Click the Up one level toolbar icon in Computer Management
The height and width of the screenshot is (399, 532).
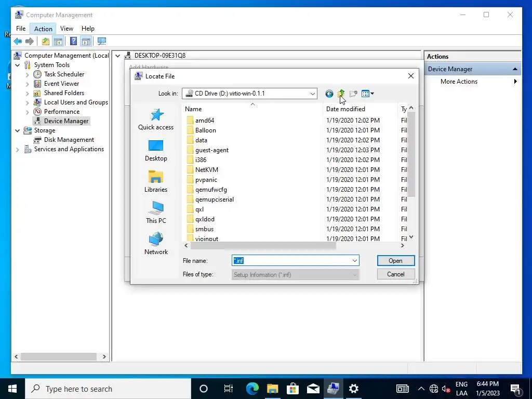pyautogui.click(x=46, y=42)
